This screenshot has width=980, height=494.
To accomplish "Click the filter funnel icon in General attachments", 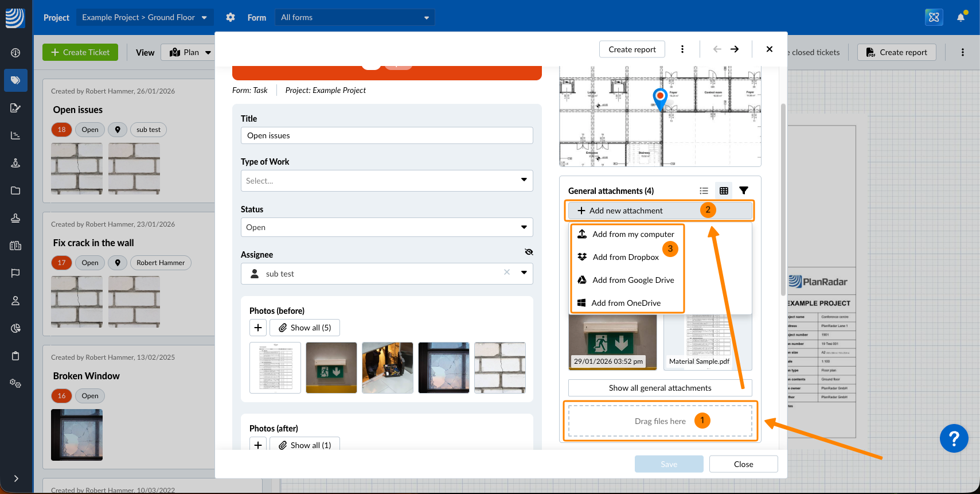I will [x=744, y=190].
